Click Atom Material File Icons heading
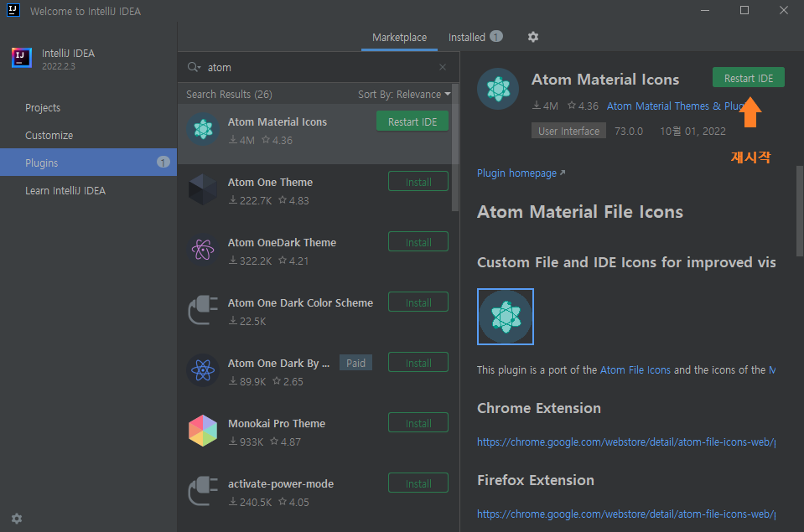Viewport: 804px width, 532px height. click(x=580, y=212)
